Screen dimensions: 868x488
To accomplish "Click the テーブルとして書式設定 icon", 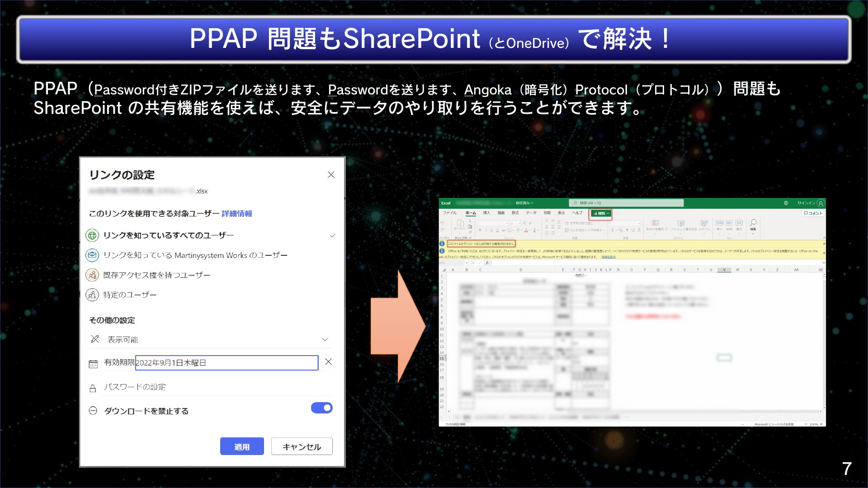I will click(681, 223).
